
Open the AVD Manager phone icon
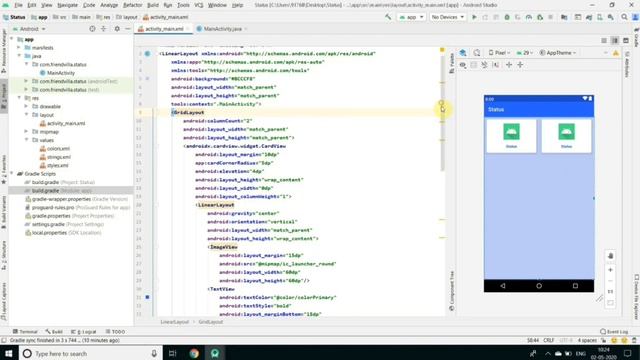point(600,17)
